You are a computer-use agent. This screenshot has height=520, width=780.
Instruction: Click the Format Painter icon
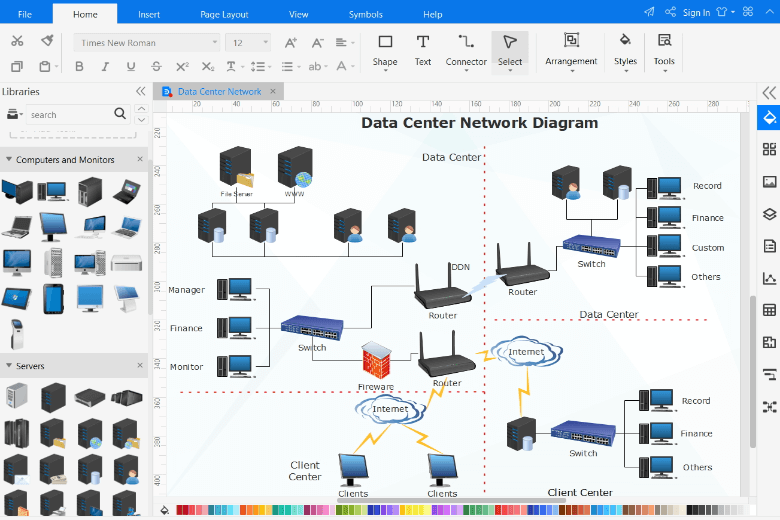coord(47,41)
